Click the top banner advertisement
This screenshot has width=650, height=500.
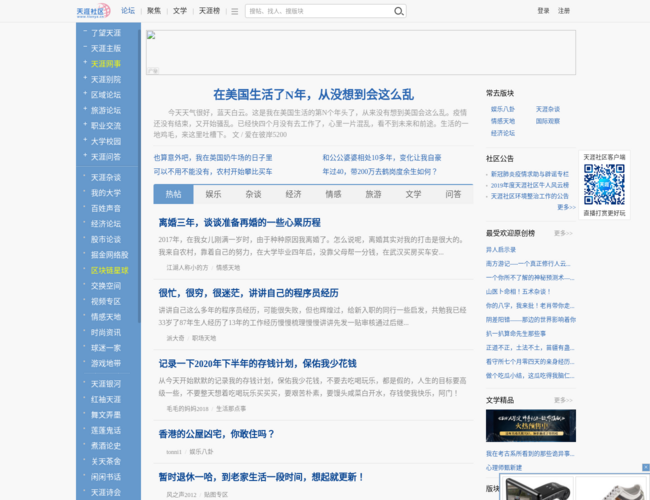click(361, 52)
